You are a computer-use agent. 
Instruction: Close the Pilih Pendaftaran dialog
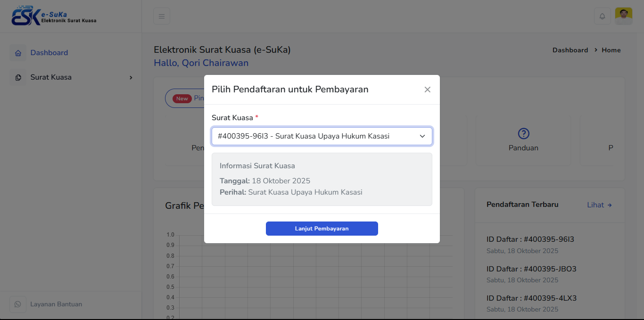(x=427, y=90)
